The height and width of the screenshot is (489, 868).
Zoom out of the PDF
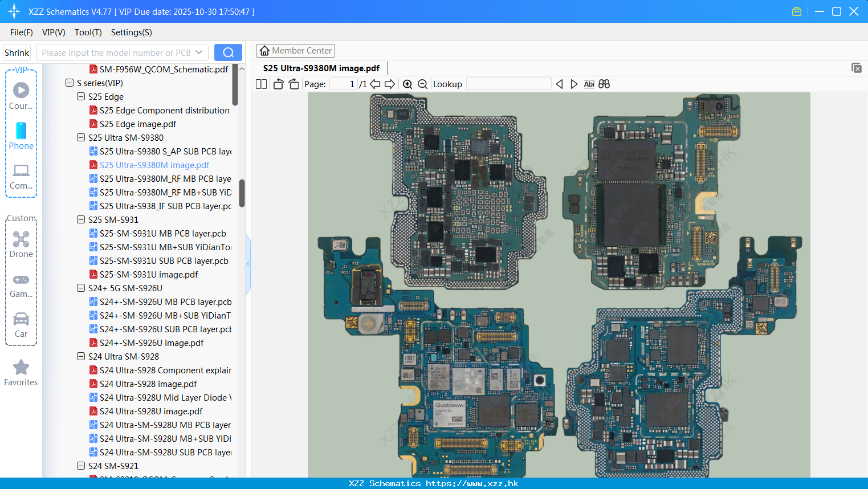tap(422, 84)
